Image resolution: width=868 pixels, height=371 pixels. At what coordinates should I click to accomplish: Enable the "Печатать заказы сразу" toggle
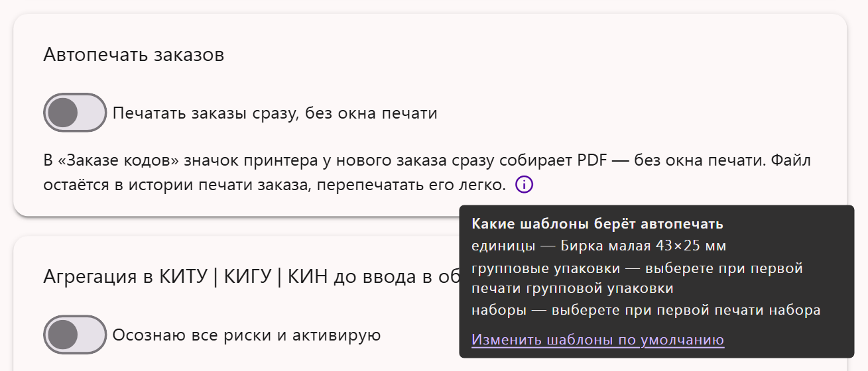[75, 113]
